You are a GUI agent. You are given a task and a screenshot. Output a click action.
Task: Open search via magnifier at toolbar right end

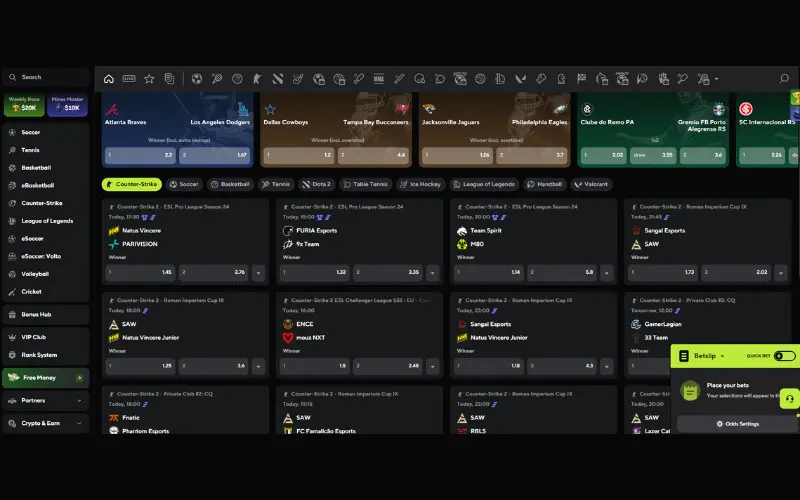coord(784,79)
